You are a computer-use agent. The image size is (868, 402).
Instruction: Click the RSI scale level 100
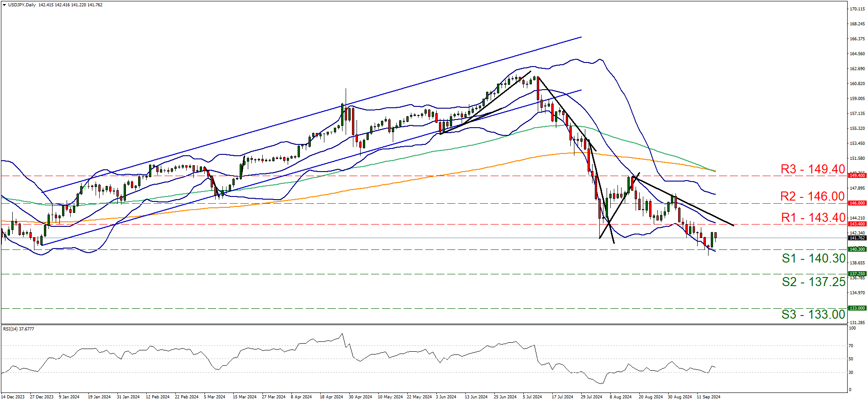852,328
